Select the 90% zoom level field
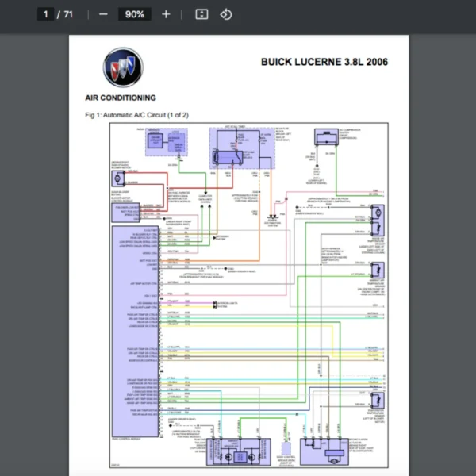 tap(135, 14)
